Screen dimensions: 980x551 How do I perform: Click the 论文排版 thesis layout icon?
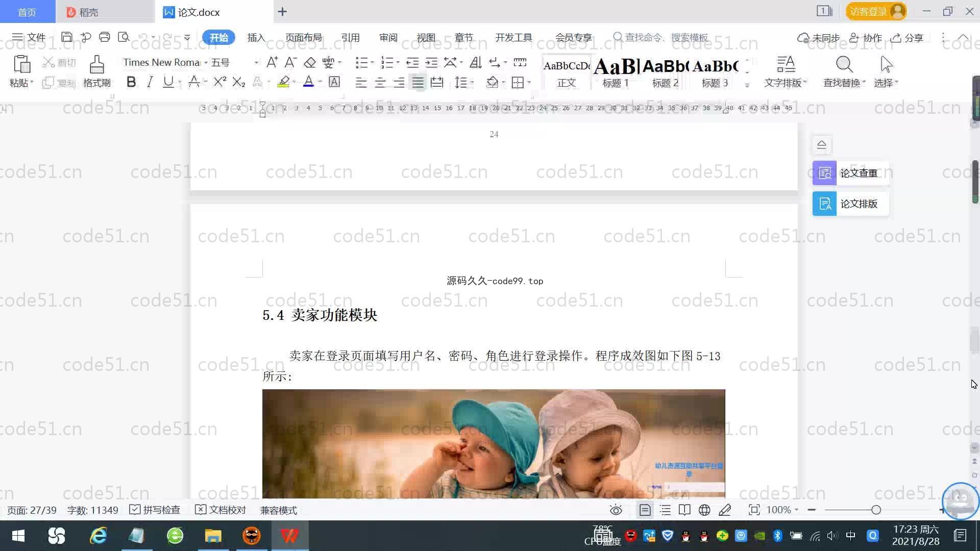(824, 204)
